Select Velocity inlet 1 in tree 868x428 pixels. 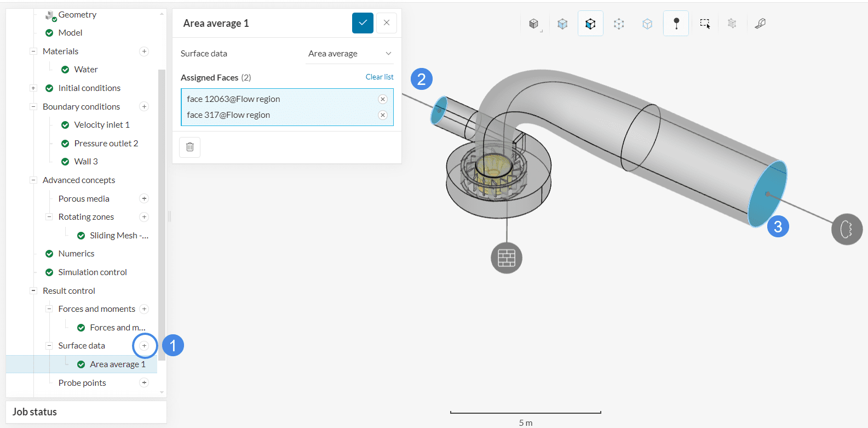(x=102, y=125)
